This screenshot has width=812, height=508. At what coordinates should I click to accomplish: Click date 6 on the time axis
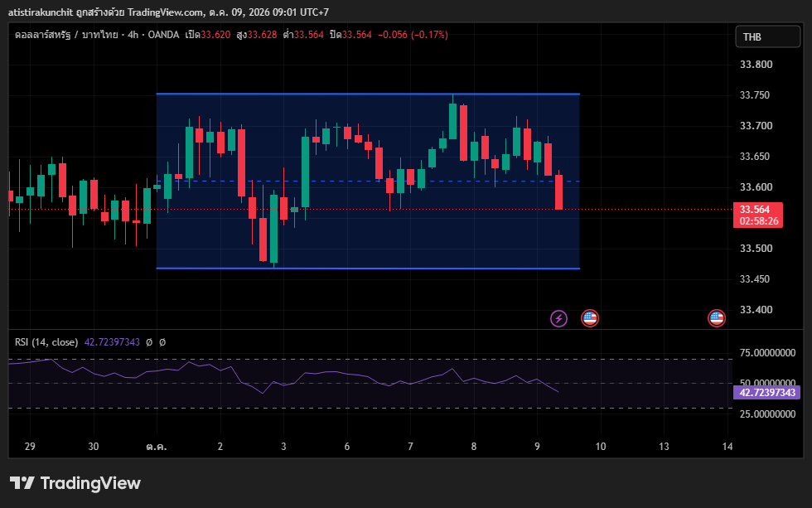coord(347,447)
